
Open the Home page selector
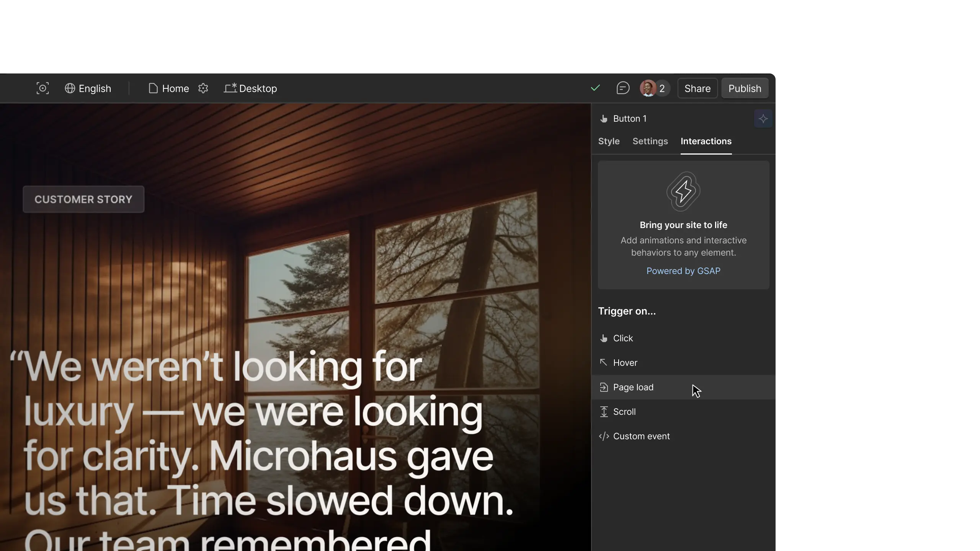point(169,88)
